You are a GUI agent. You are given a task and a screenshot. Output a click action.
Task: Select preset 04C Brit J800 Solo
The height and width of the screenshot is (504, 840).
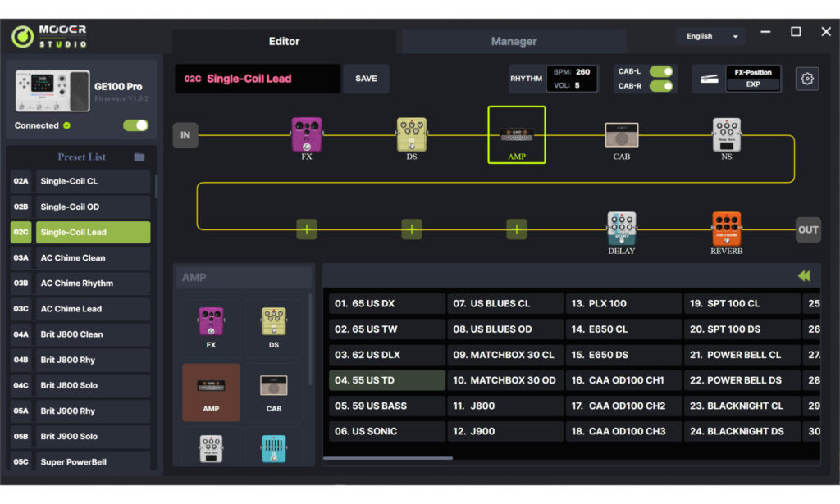pos(80,385)
